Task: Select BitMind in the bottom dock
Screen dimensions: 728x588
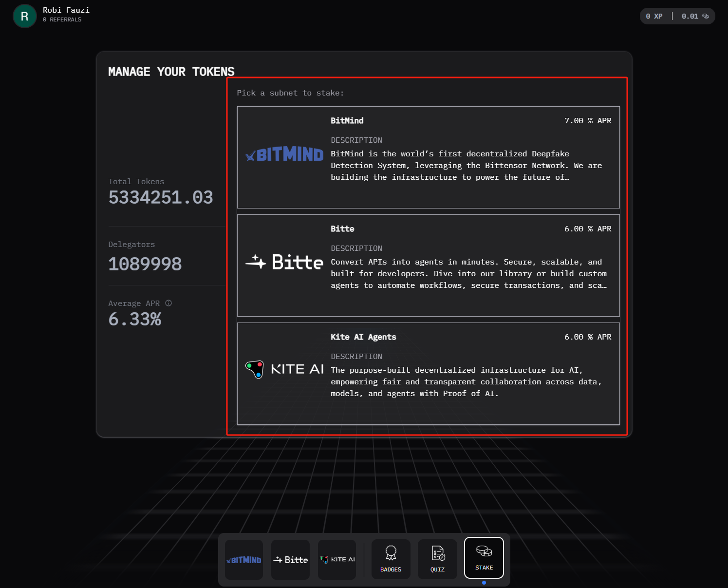Action: pos(243,559)
